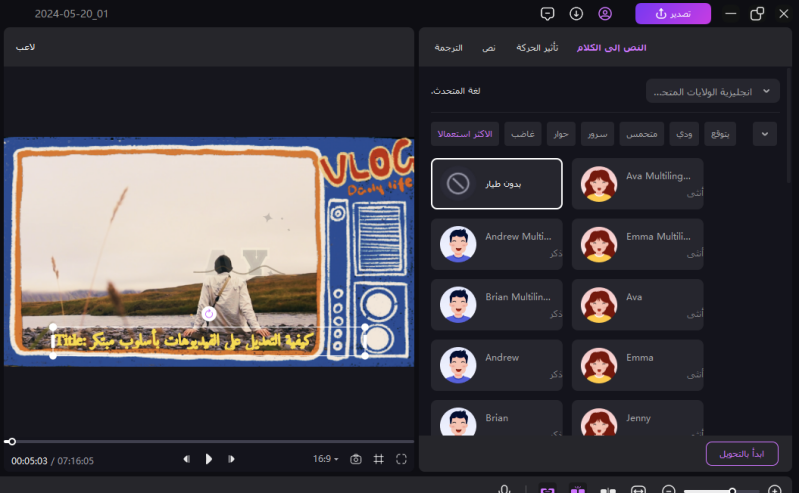The width and height of the screenshot is (799, 493).
Task: Enter fullscreen preview mode
Action: click(401, 459)
